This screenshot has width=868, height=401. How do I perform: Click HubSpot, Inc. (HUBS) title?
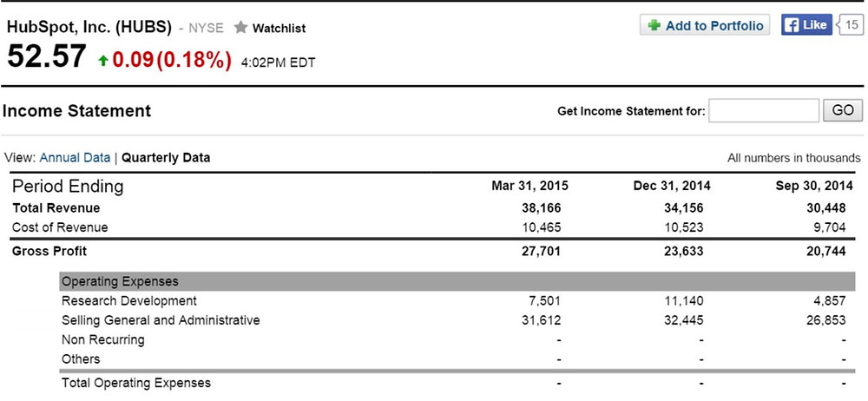pos(89,27)
